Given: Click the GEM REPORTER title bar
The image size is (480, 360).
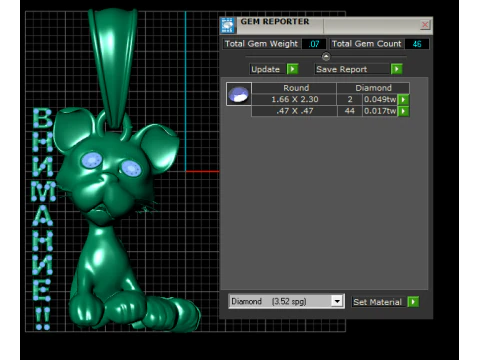Looking at the screenshot, I should (327, 25).
